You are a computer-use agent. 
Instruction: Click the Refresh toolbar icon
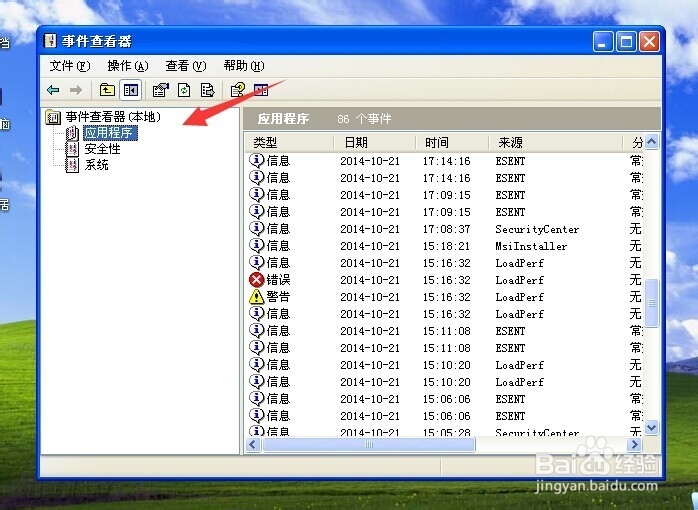point(184,90)
